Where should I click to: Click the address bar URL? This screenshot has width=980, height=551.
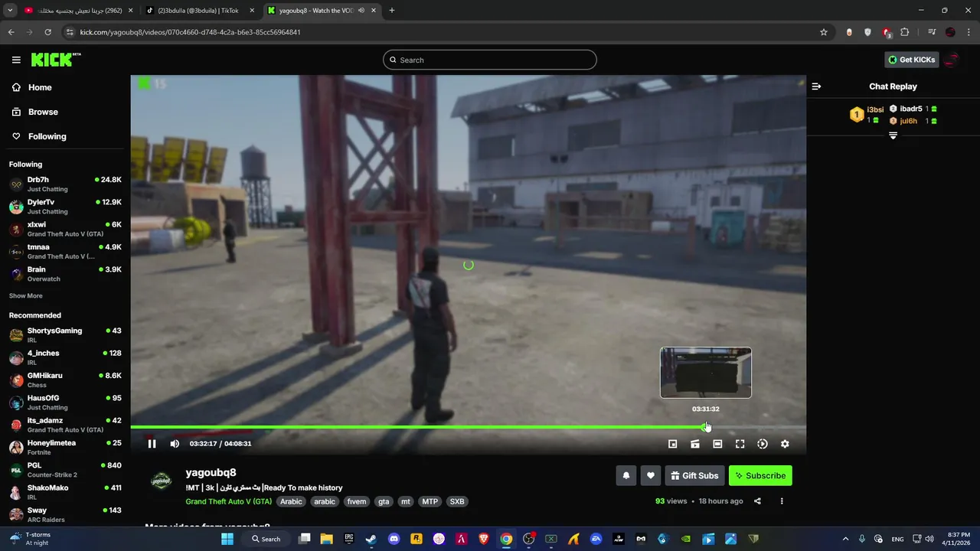coord(190,32)
